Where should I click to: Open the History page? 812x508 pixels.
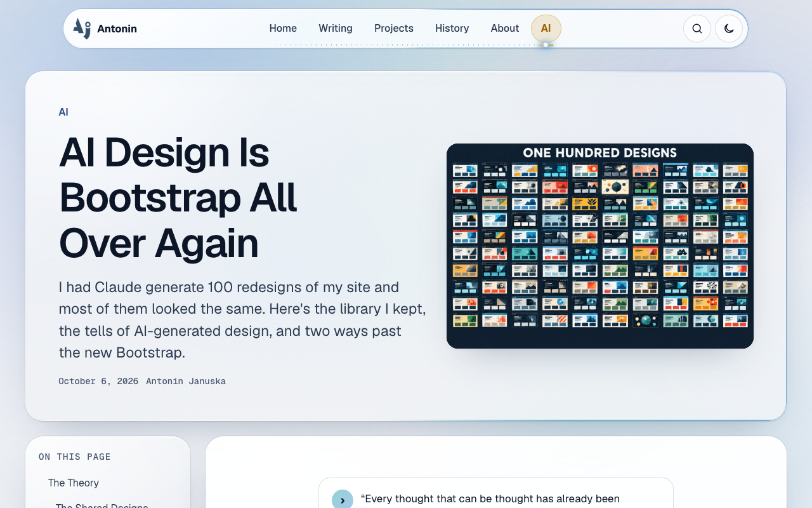452,29
